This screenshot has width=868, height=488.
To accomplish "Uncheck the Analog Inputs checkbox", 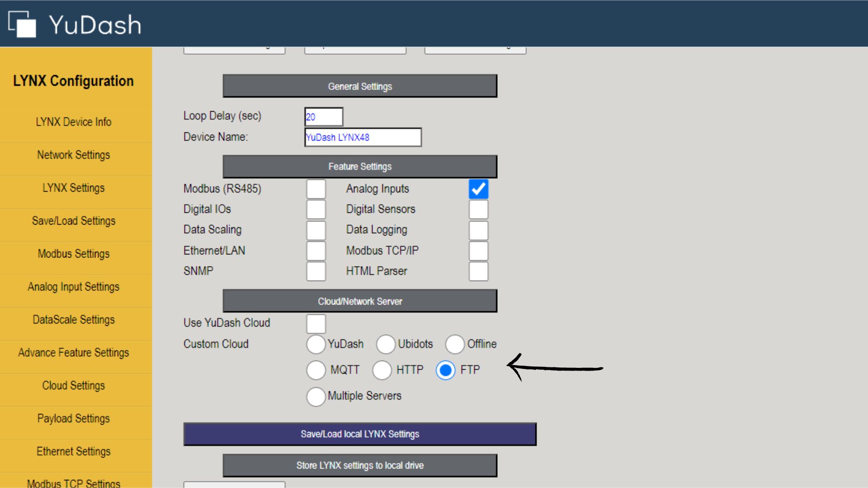I will click(x=478, y=189).
